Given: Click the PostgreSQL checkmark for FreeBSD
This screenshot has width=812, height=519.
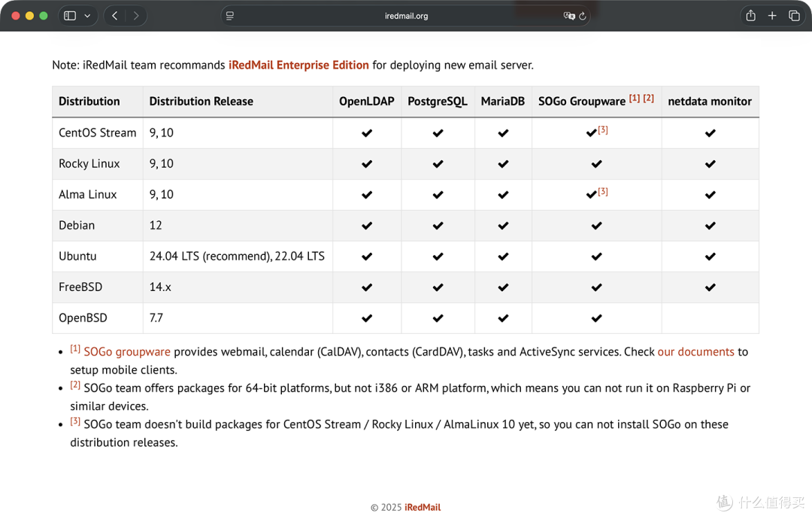Looking at the screenshot, I should coord(438,287).
